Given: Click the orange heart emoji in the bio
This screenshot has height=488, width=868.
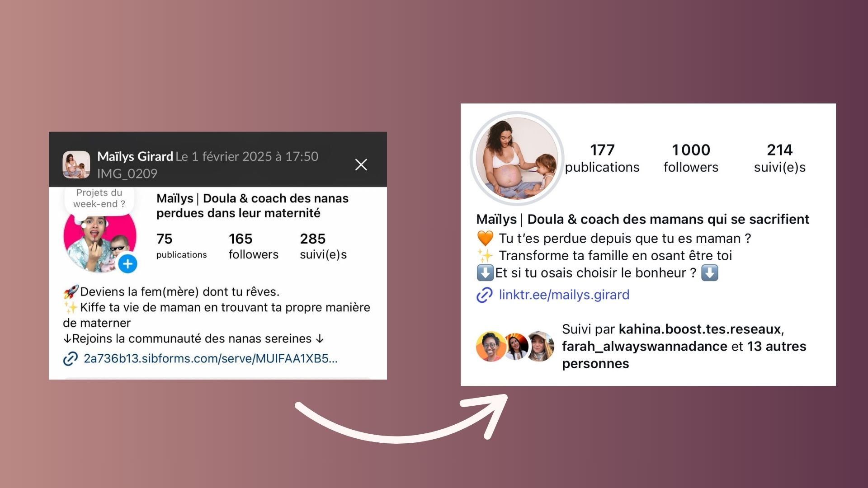Looking at the screenshot, I should point(485,238).
